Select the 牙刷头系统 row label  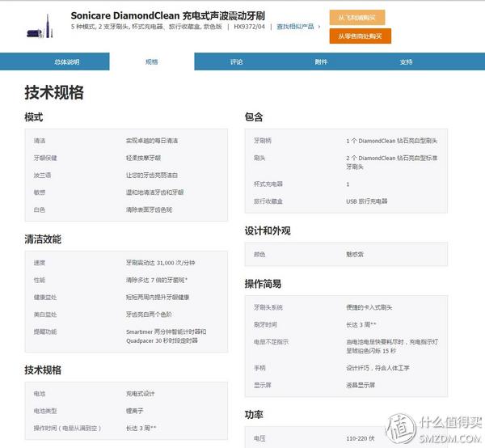(268, 307)
